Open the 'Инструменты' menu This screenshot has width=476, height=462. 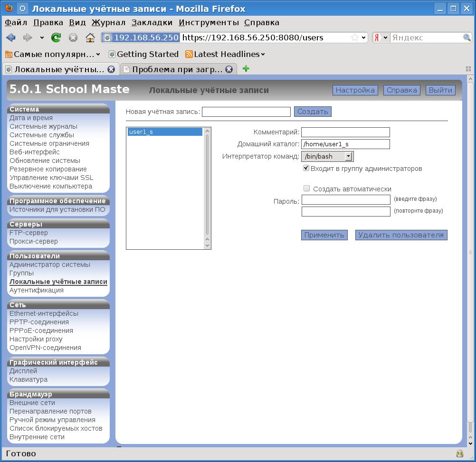click(x=209, y=22)
